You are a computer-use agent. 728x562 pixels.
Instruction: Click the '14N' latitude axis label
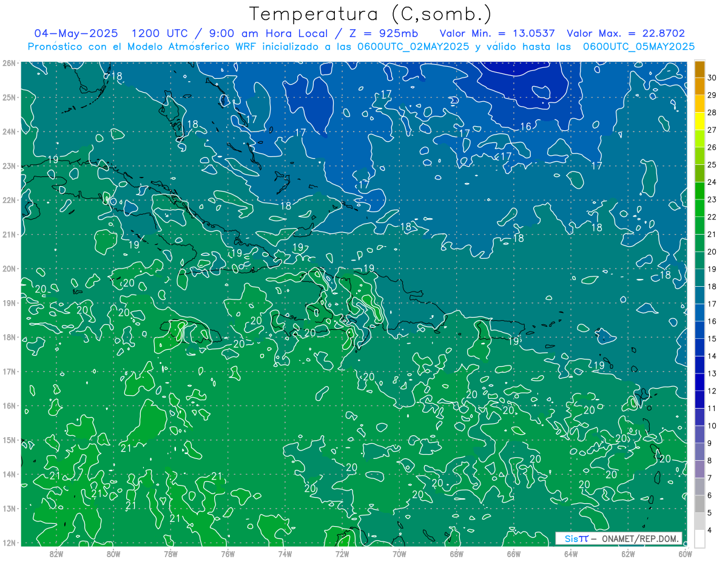click(8, 474)
